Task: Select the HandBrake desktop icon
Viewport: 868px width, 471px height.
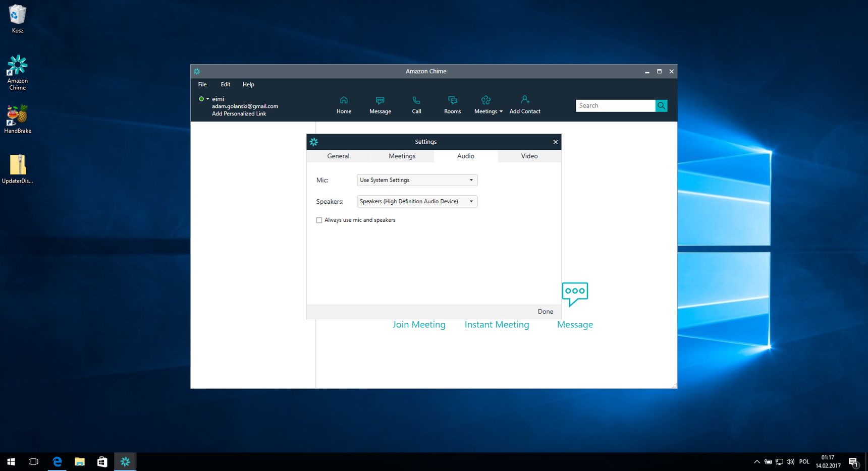Action: (x=17, y=119)
